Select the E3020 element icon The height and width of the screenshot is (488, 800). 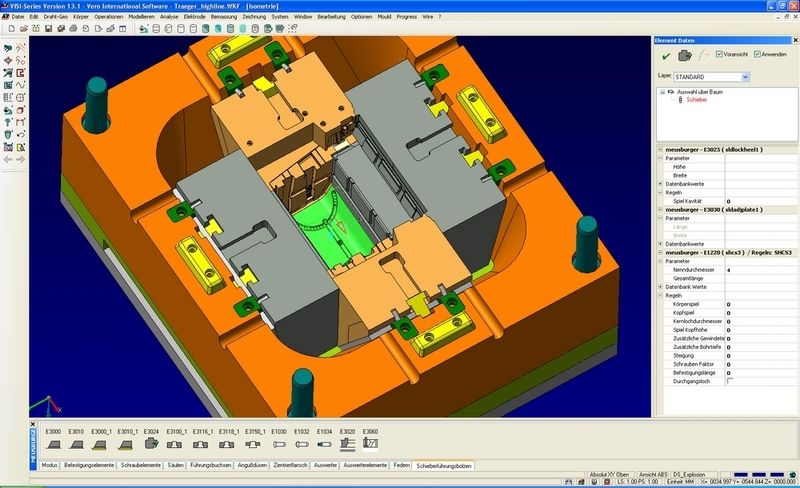coord(347,444)
